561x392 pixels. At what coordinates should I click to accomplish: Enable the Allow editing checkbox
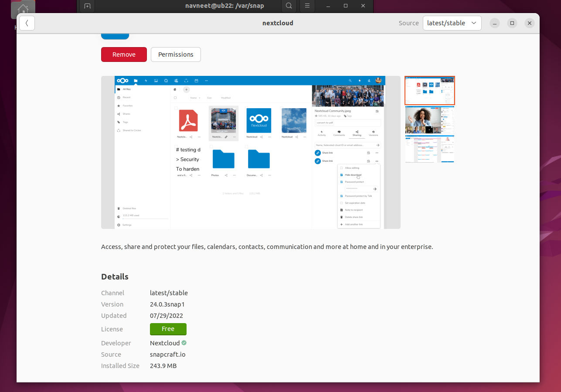(341, 168)
